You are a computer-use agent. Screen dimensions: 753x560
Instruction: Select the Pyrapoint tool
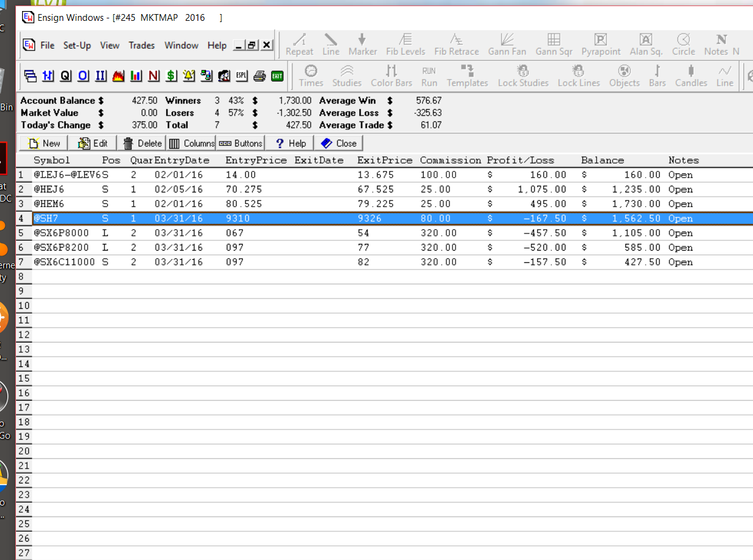[601, 45]
